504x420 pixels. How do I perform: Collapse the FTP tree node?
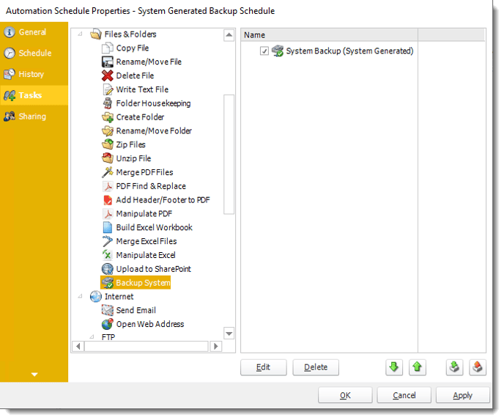tap(92, 336)
